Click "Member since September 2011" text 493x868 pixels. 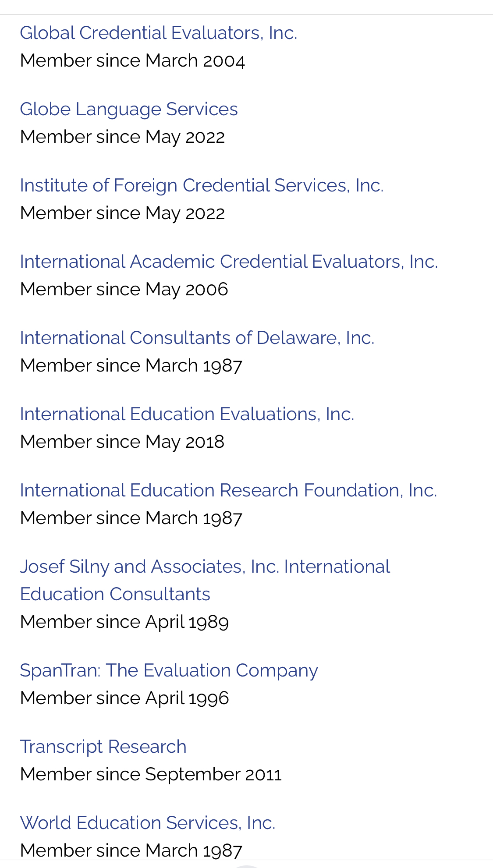[x=151, y=775]
